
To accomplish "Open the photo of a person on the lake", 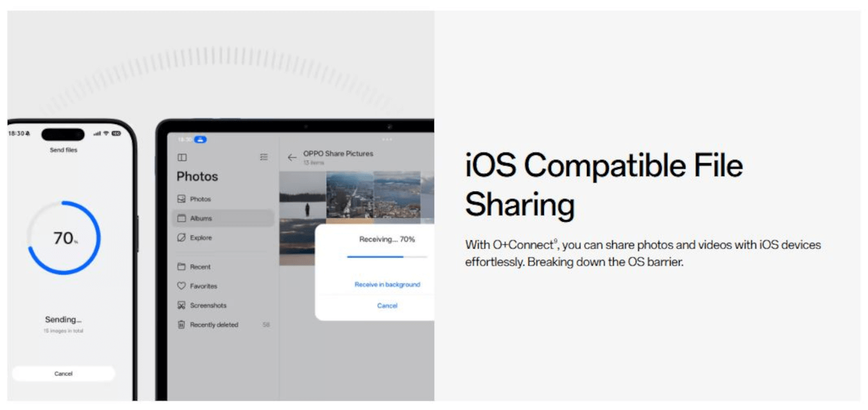I will pyautogui.click(x=303, y=194).
